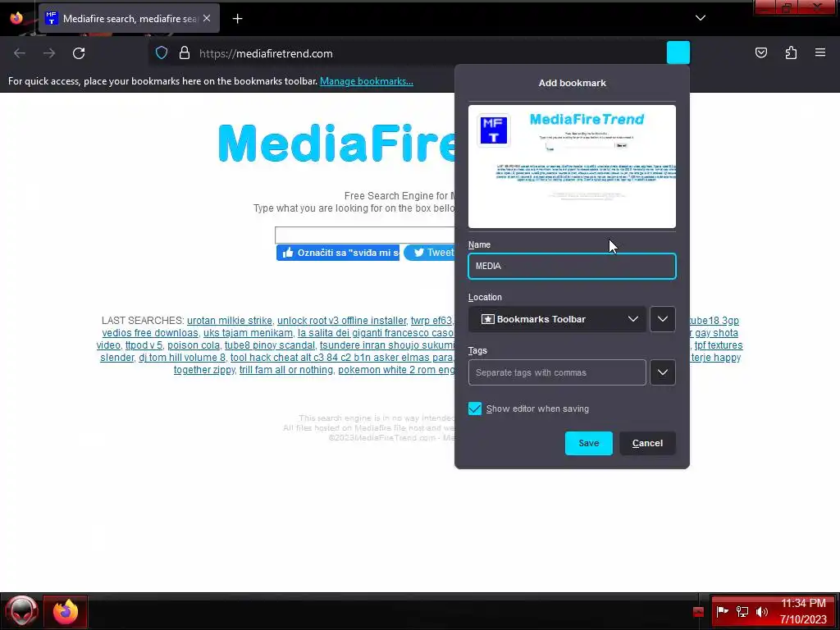Image resolution: width=840 pixels, height=630 pixels.
Task: Open 'poison cola' link
Action: 194,345
